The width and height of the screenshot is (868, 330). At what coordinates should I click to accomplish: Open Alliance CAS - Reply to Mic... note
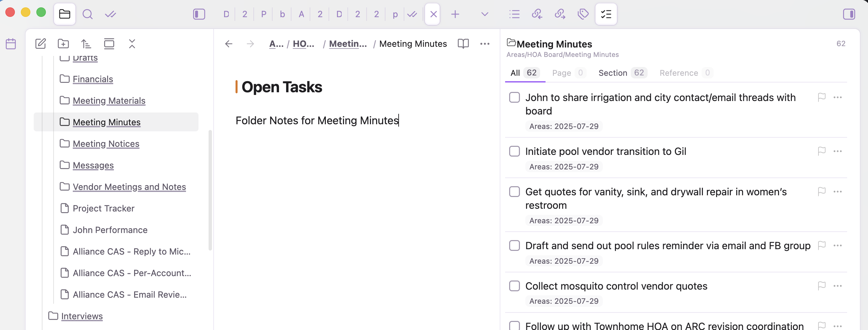click(x=131, y=252)
